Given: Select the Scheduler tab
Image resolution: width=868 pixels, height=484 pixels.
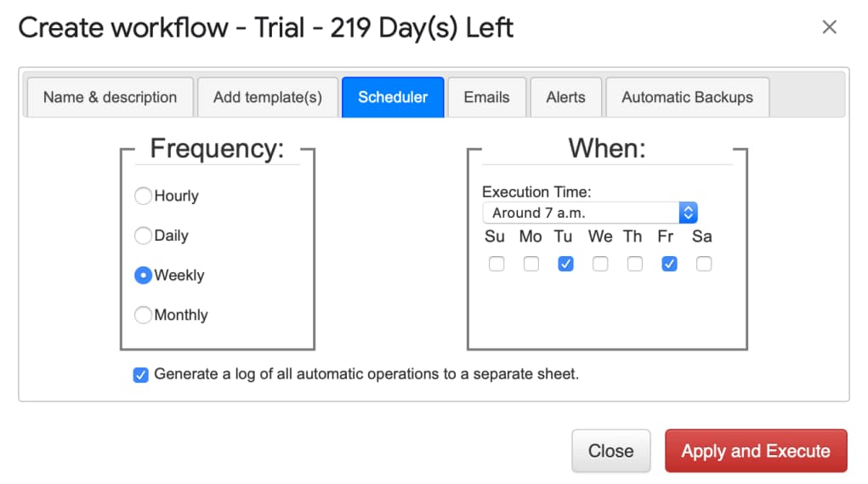Looking at the screenshot, I should [392, 97].
